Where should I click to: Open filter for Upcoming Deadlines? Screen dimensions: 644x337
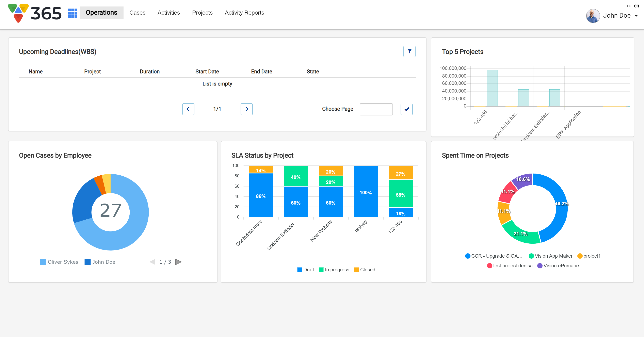(409, 51)
